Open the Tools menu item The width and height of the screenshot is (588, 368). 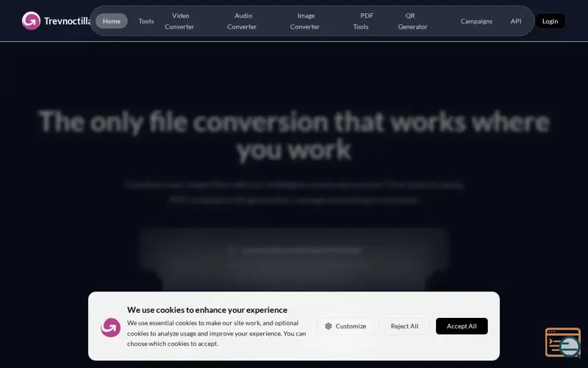point(146,21)
